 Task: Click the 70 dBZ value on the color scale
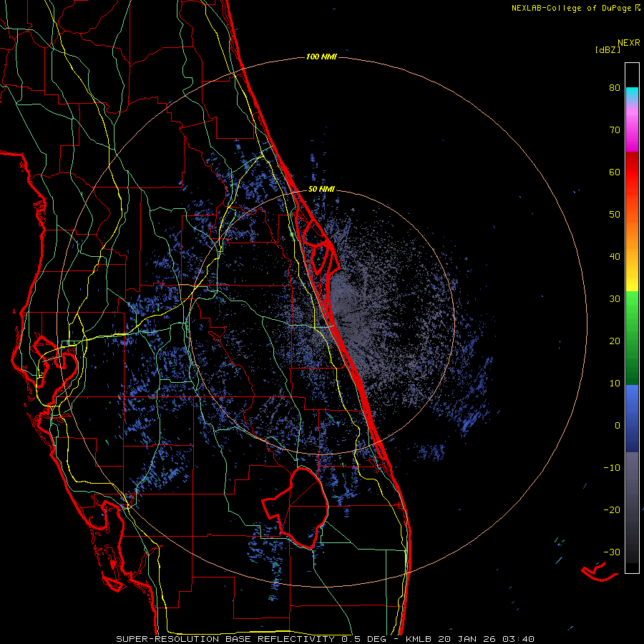tap(615, 130)
